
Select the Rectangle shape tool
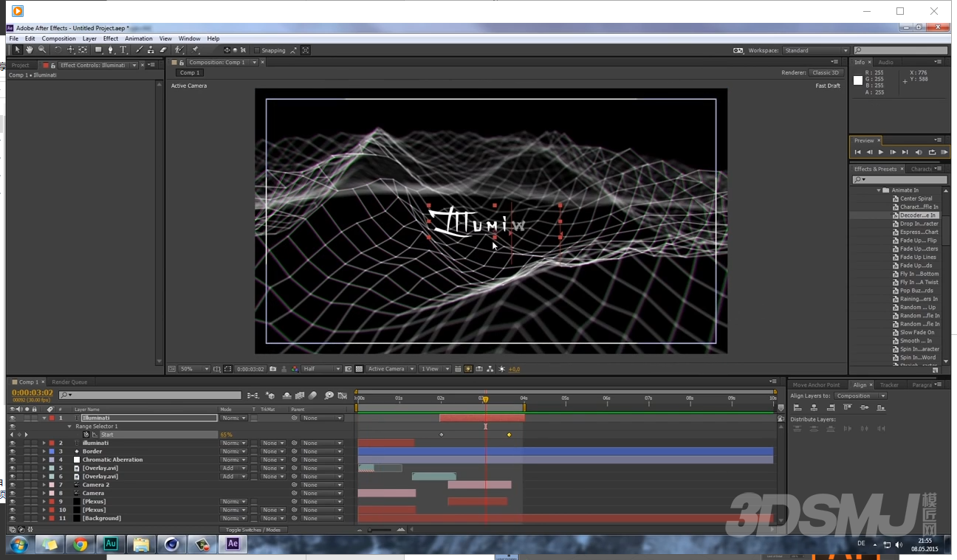click(97, 50)
